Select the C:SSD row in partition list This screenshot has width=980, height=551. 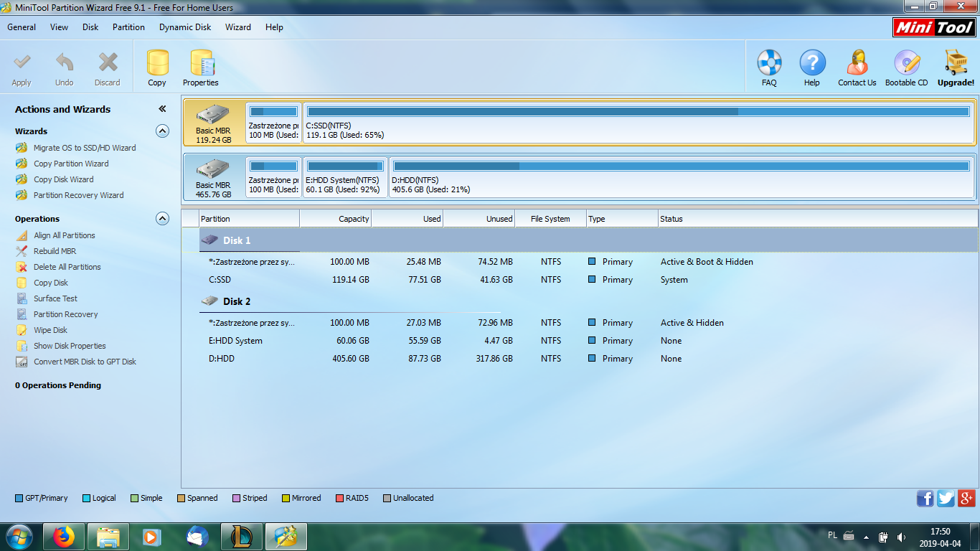[x=588, y=280]
